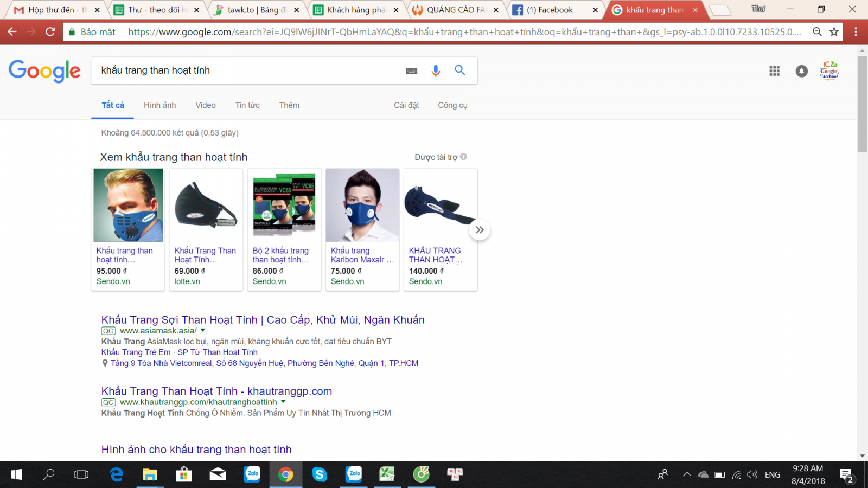Open Khẩu Trang Sợi Than Hoạt Tính link

[263, 320]
